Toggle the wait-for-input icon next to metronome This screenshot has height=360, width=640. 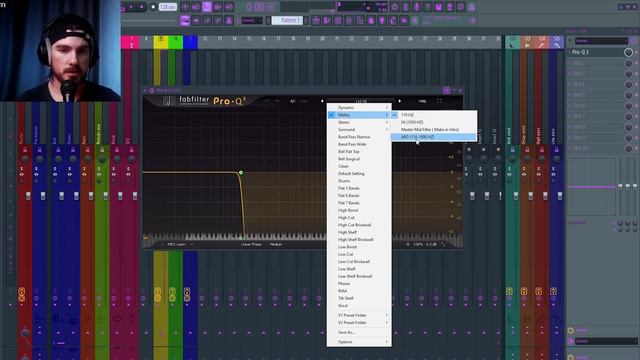click(196, 7)
